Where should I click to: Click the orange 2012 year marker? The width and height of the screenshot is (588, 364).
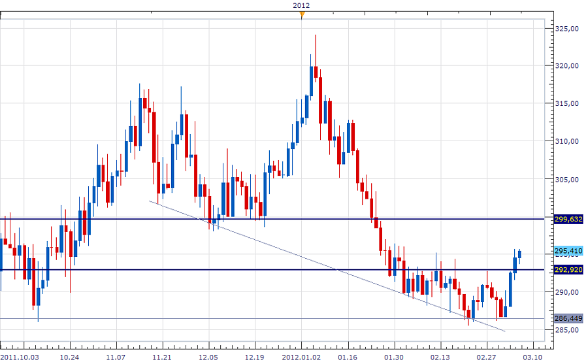tap(301, 14)
